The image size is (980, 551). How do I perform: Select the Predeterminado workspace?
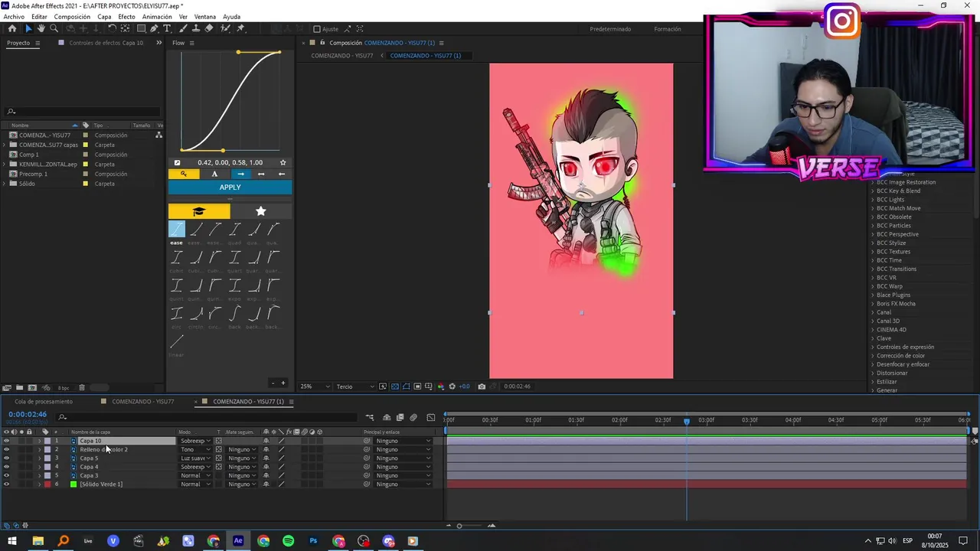pos(610,29)
